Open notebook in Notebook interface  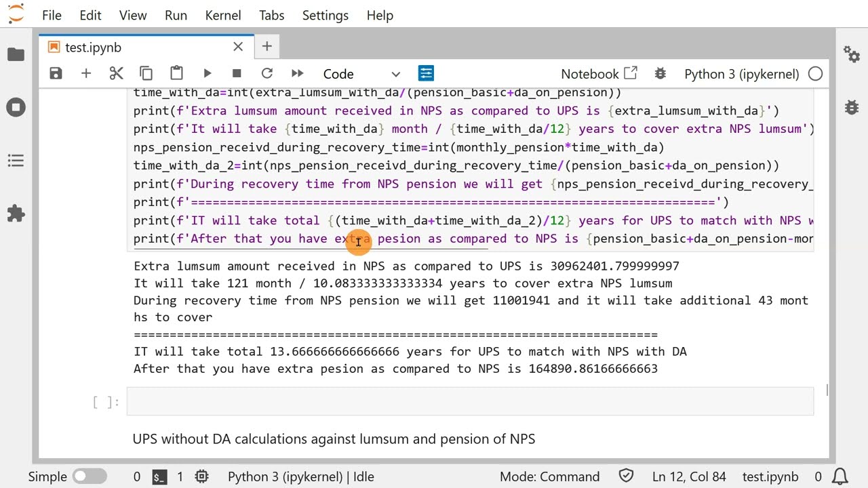599,74
